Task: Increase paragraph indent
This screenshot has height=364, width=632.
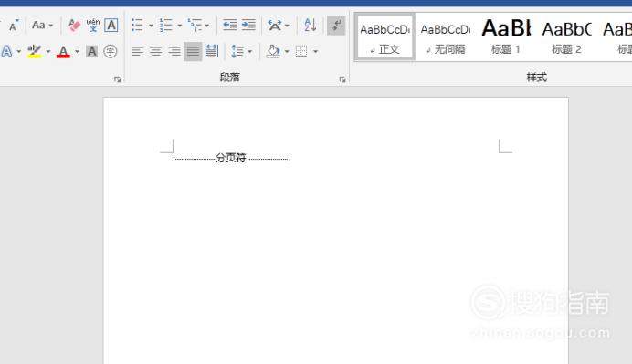Action: 248,26
